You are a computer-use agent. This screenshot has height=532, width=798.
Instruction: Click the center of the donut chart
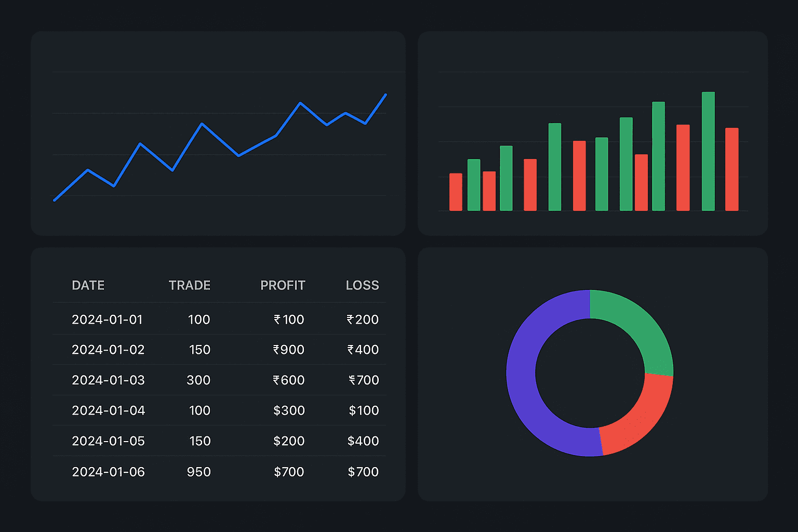[590, 373]
